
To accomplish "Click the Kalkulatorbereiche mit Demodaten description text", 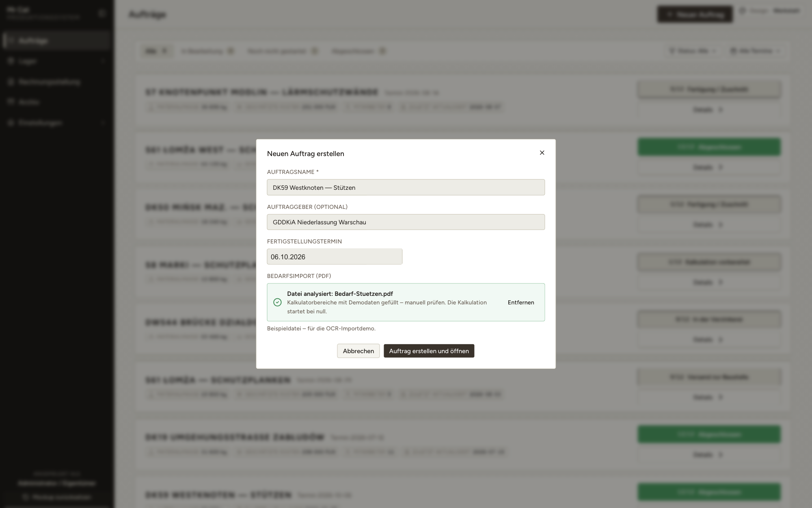I will (x=387, y=307).
